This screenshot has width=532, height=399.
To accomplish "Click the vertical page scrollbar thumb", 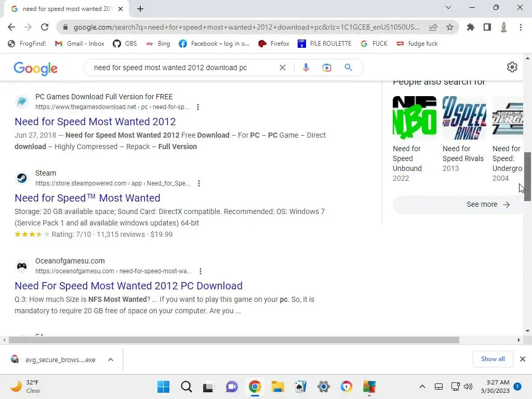I will [527, 177].
